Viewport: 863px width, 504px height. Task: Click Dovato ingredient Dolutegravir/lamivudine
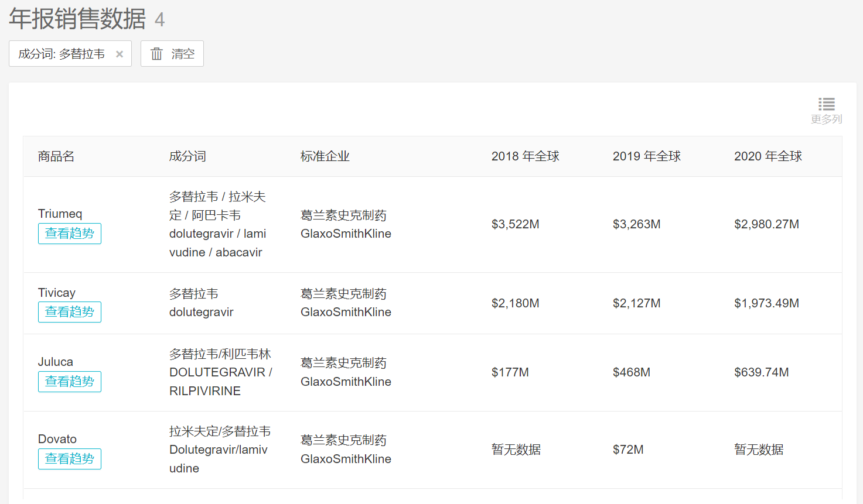[219, 459]
